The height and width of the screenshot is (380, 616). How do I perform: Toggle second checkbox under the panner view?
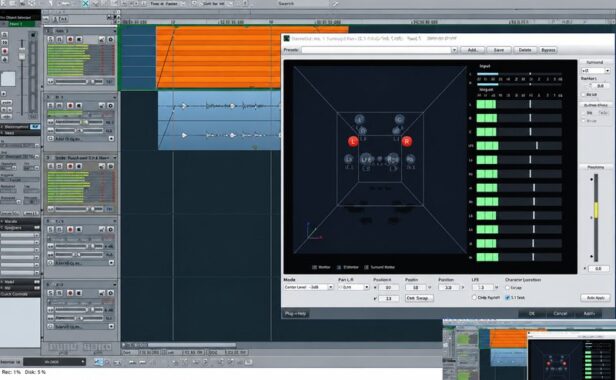pyautogui.click(x=339, y=267)
